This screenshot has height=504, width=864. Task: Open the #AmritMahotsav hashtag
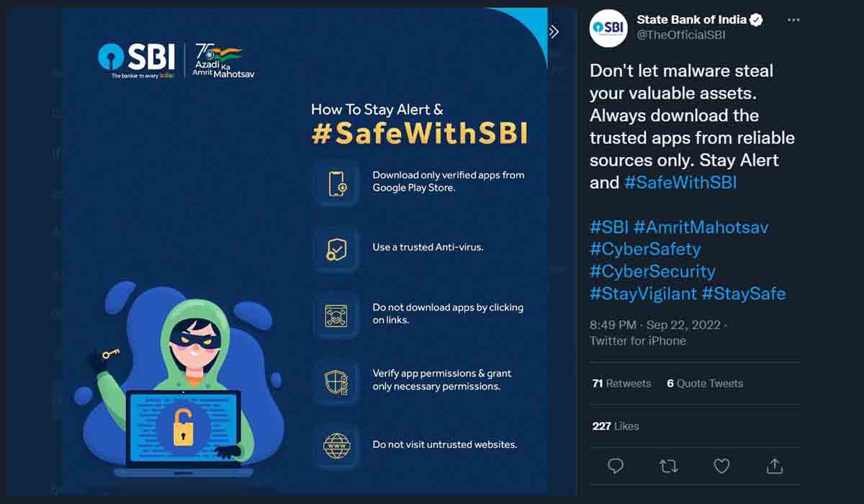pyautogui.click(x=701, y=227)
